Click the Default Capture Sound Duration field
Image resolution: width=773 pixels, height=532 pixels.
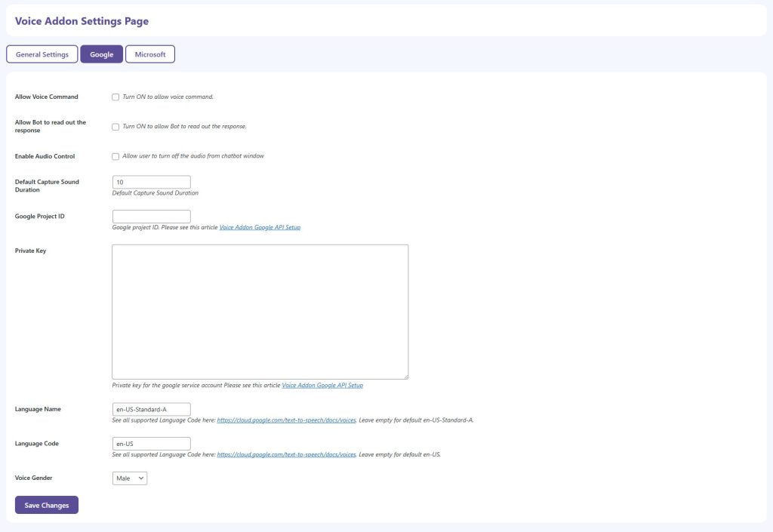pos(151,182)
